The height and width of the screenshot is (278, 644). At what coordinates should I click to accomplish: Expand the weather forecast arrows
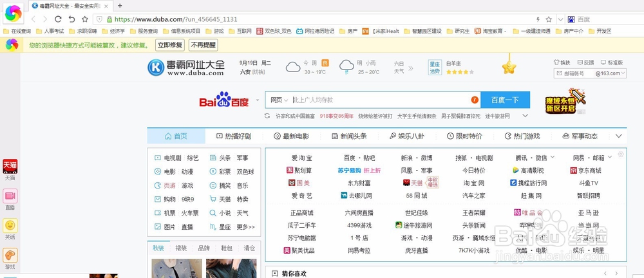tap(411, 68)
